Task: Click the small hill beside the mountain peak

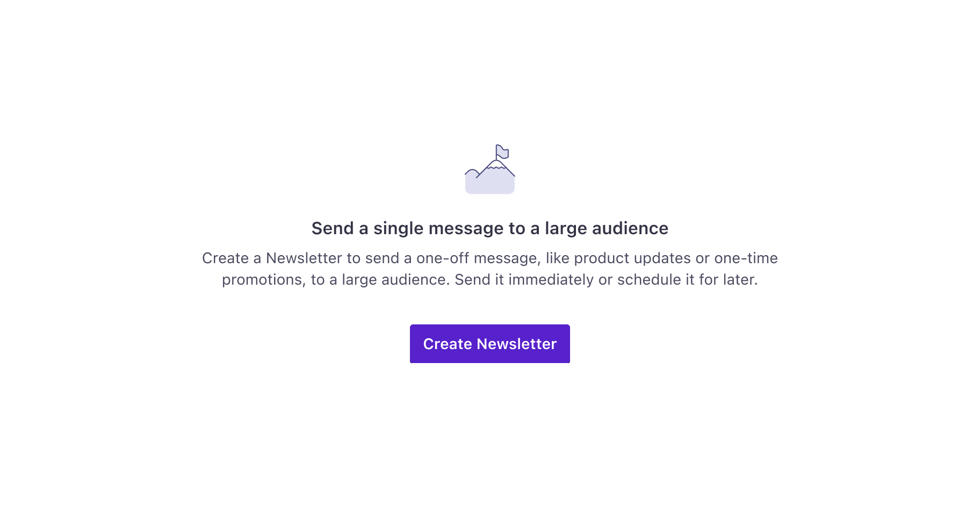Action: [x=472, y=173]
